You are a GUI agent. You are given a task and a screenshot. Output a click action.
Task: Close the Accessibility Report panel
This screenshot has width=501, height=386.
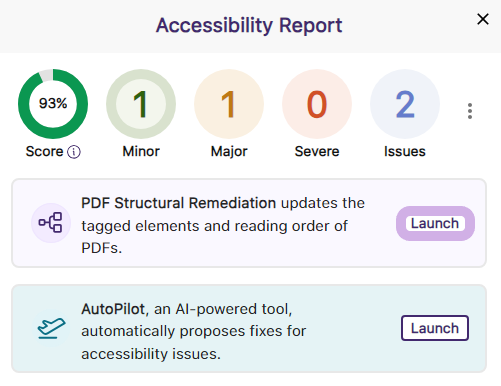(483, 19)
